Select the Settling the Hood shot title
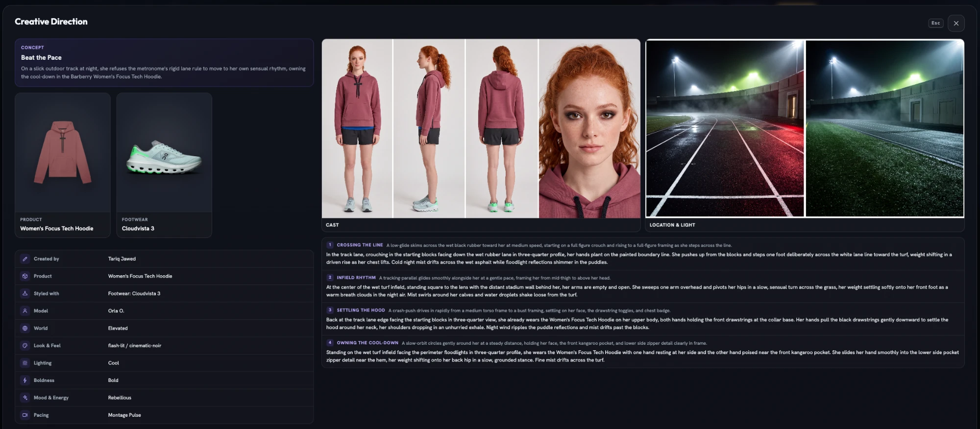The width and height of the screenshot is (980, 429). [x=361, y=310]
